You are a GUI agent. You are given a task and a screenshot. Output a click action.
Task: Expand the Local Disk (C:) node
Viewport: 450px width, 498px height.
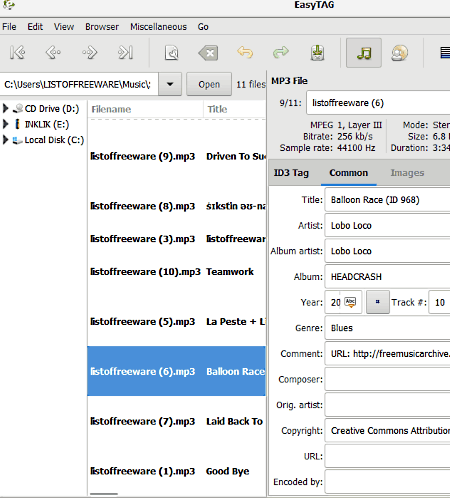pyautogui.click(x=5, y=140)
